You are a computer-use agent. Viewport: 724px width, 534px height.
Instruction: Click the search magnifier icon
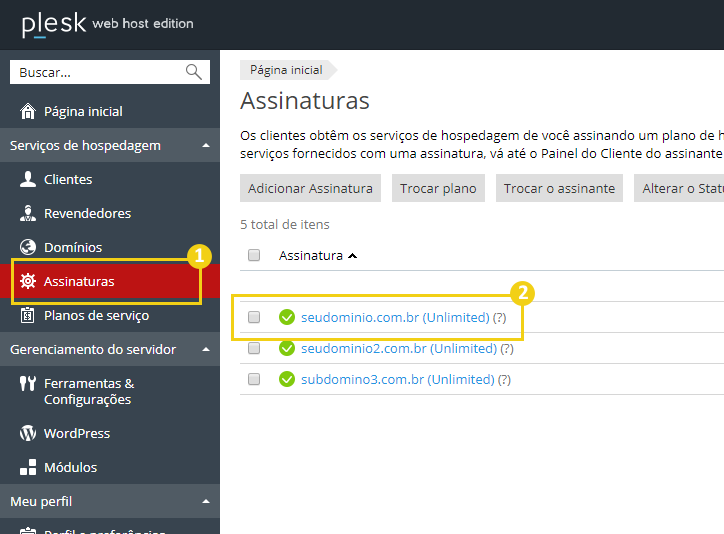pyautogui.click(x=193, y=72)
